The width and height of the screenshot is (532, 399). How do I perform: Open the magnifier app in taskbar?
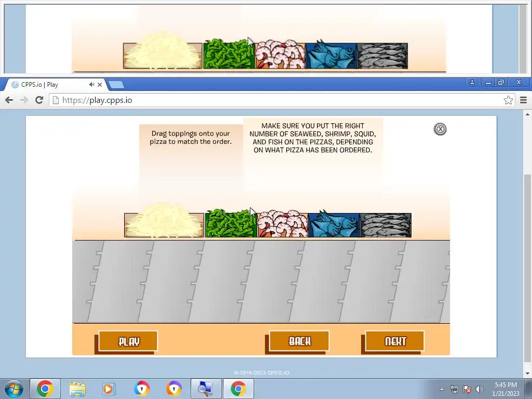coord(206,389)
